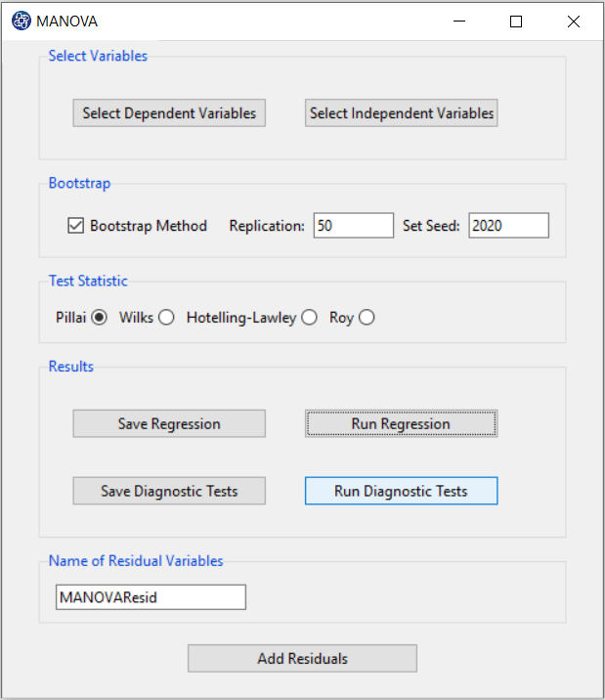605x700 pixels.
Task: Choose the Wilks radio button
Action: click(x=166, y=318)
